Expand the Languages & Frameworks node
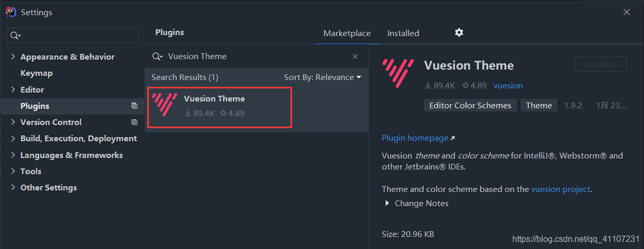This screenshot has height=249, width=644. 13,155
